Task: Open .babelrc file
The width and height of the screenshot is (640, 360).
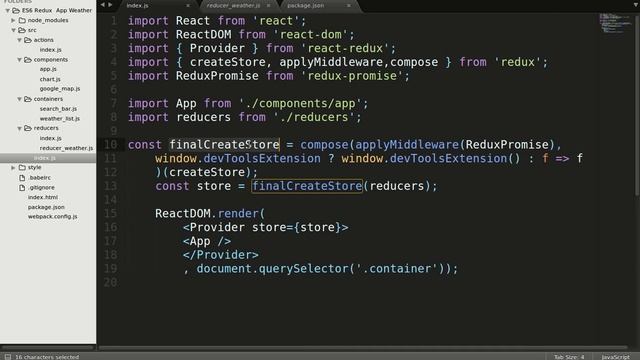Action: tap(40, 178)
